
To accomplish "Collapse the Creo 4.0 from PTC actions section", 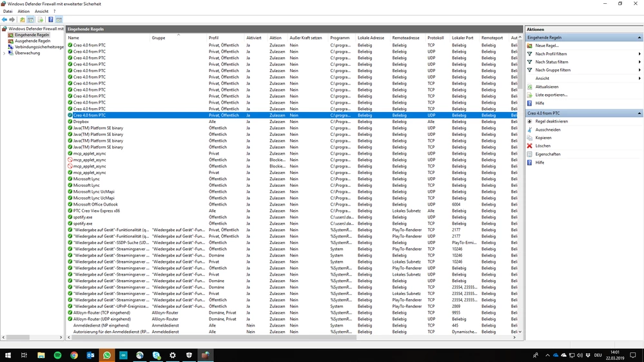I will click(x=639, y=113).
